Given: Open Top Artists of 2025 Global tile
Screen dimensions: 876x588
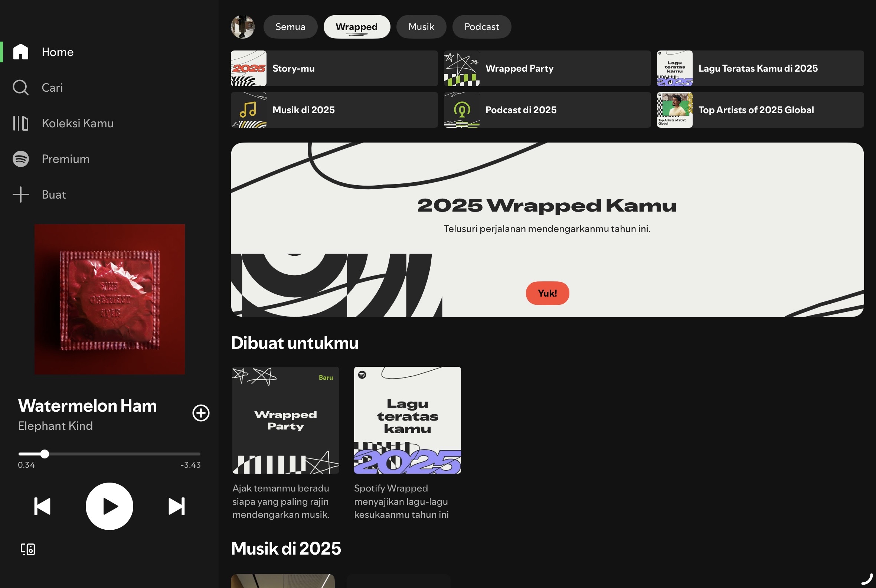Looking at the screenshot, I should [760, 110].
